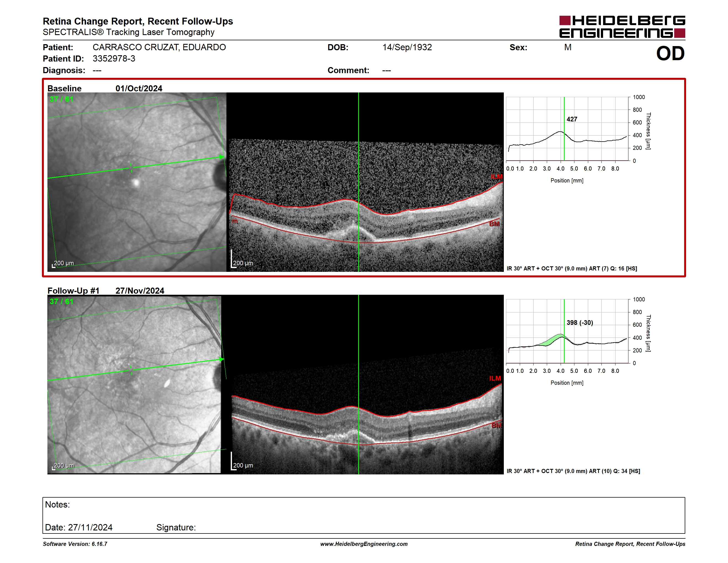Click the Follow-Up #1 date 27/Nov/2024
The width and height of the screenshot is (728, 563).
coord(140,291)
